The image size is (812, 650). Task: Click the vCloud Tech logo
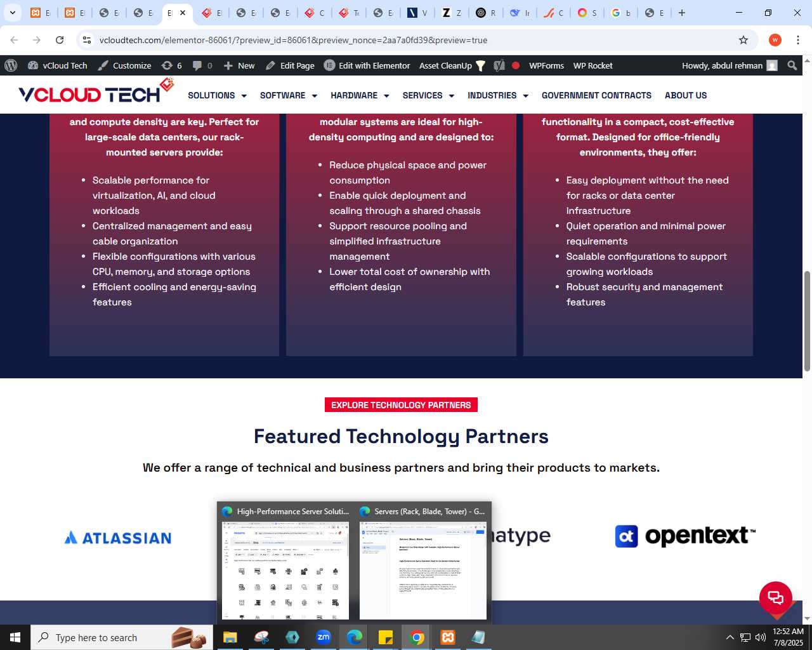tap(96, 92)
